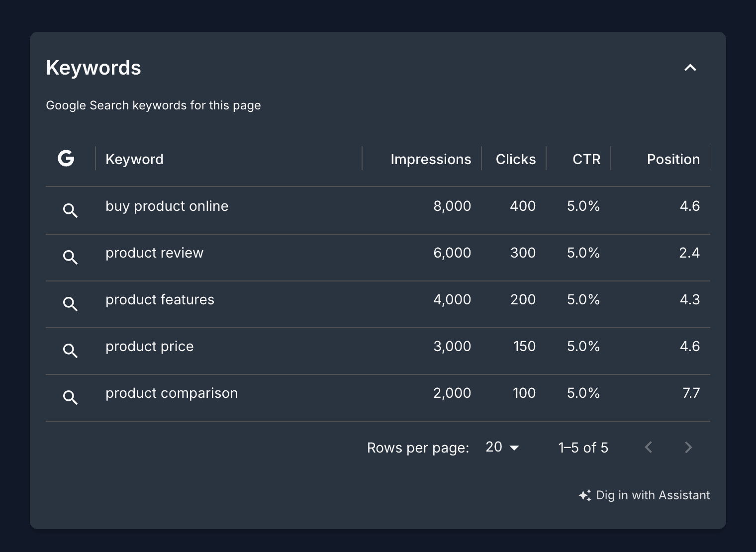Sort by the Keyword column header
This screenshot has width=756, height=552.
click(134, 159)
